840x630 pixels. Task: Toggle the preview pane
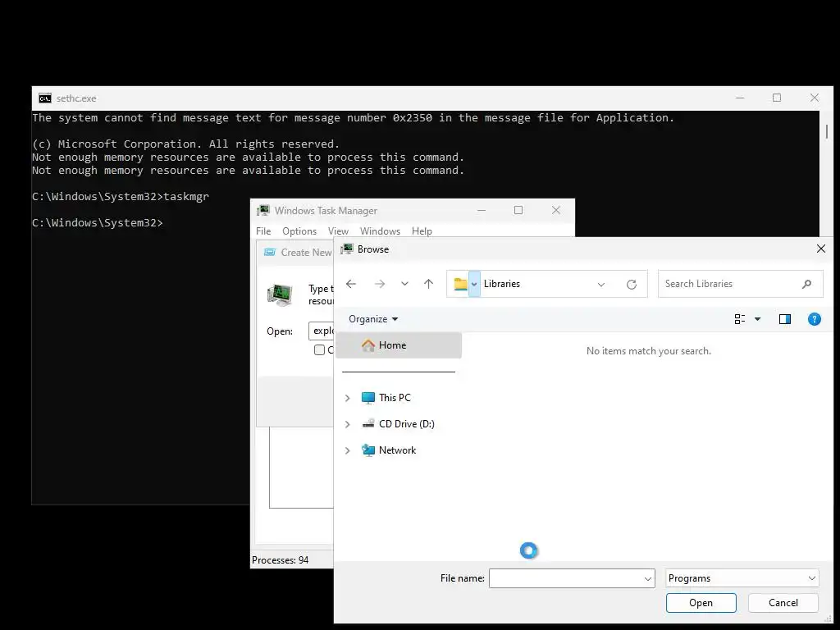pos(785,319)
